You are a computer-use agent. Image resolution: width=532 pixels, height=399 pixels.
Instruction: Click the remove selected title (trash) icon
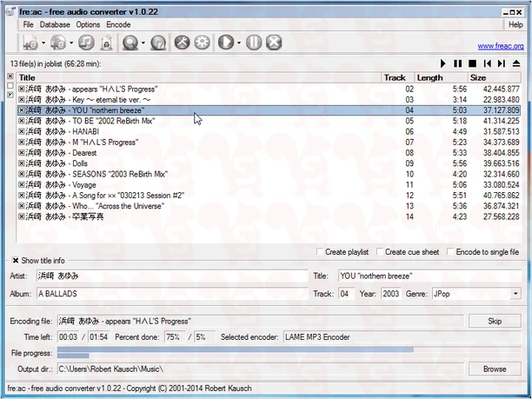coord(109,43)
